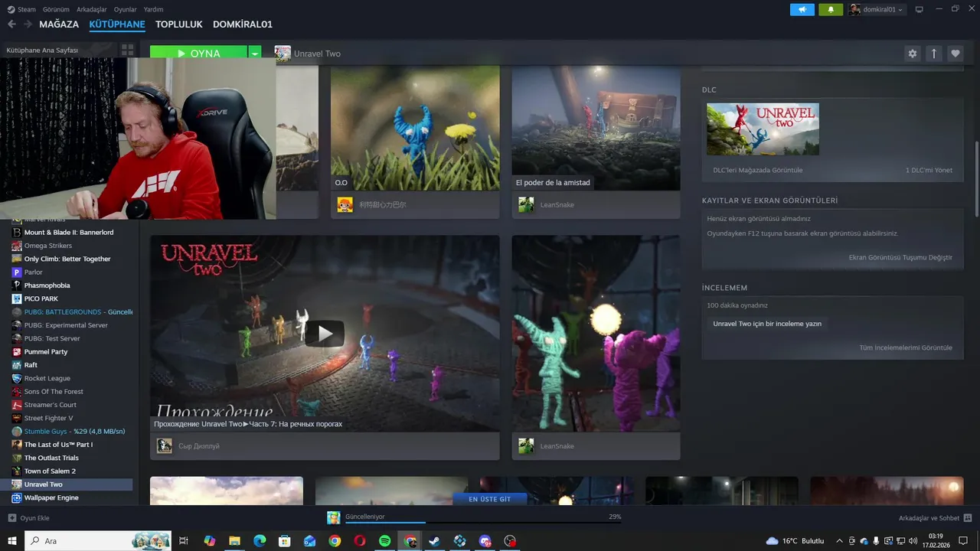980x551 pixels.
Task: Click 'Unravel Two için bir inceleme yazın' button
Action: [x=767, y=324]
